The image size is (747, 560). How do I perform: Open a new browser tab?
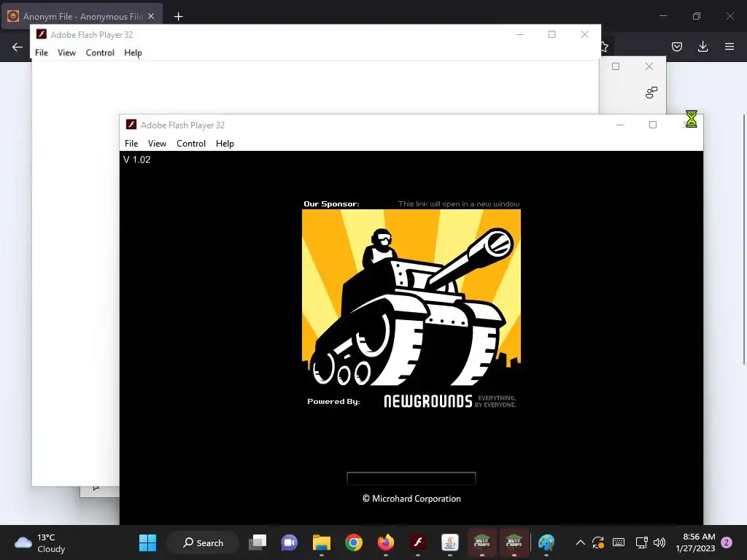tap(178, 17)
